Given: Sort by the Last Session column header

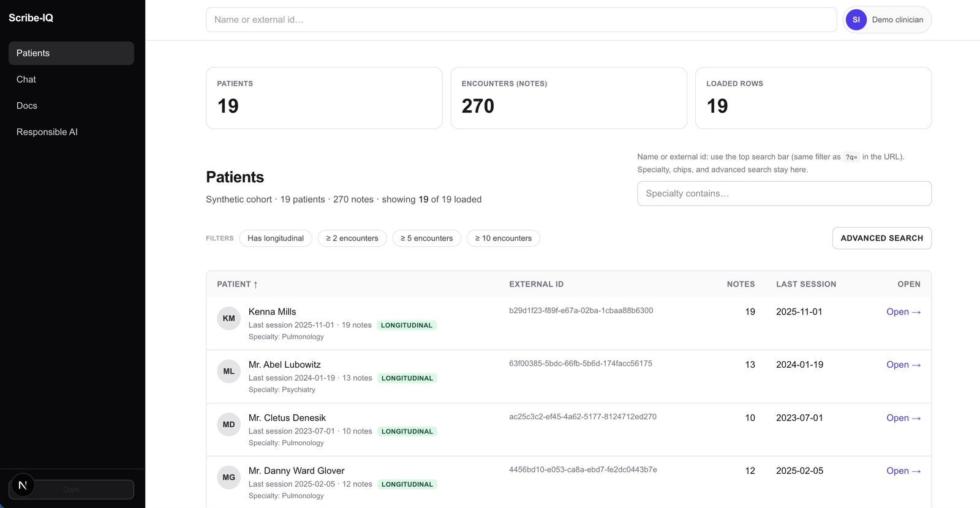Looking at the screenshot, I should click(x=806, y=284).
